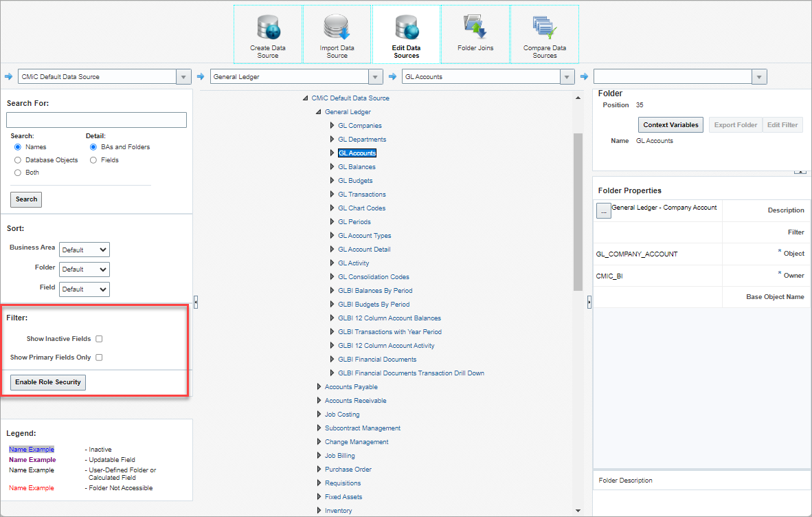812x517 pixels.
Task: Open the empty field dropdown
Action: point(759,77)
